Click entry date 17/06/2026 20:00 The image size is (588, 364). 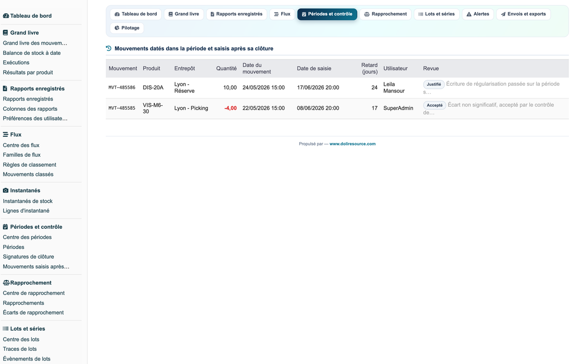tap(318, 88)
